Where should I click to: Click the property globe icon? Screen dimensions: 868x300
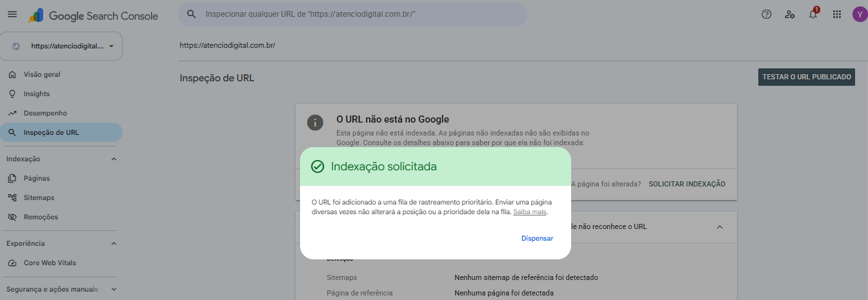[x=16, y=46]
